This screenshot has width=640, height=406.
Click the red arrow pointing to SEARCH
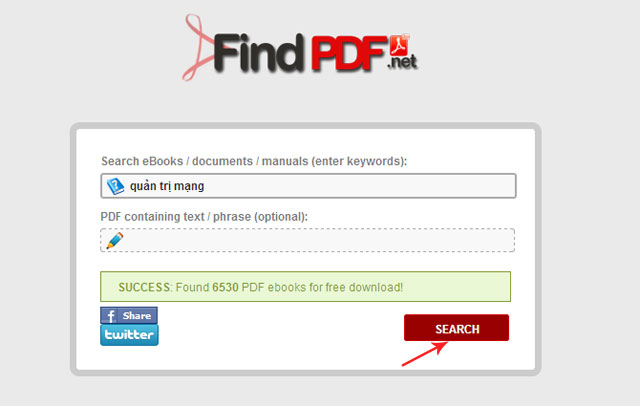(x=424, y=354)
